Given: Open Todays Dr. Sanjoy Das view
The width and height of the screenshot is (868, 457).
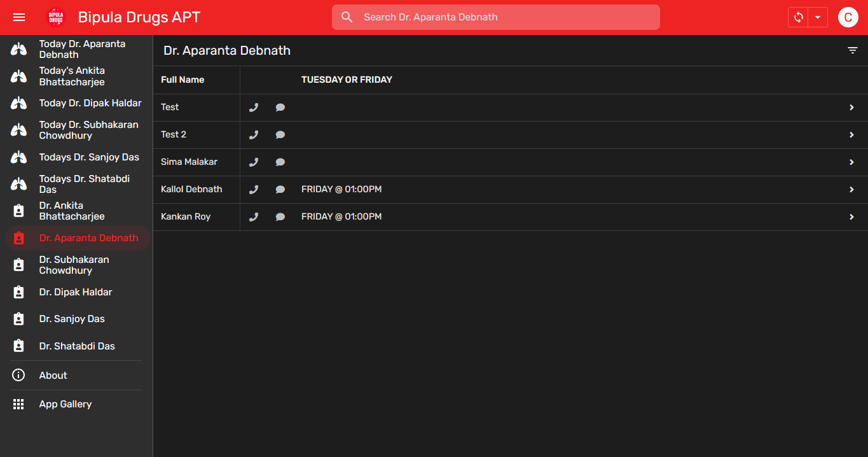Looking at the screenshot, I should [x=76, y=157].
